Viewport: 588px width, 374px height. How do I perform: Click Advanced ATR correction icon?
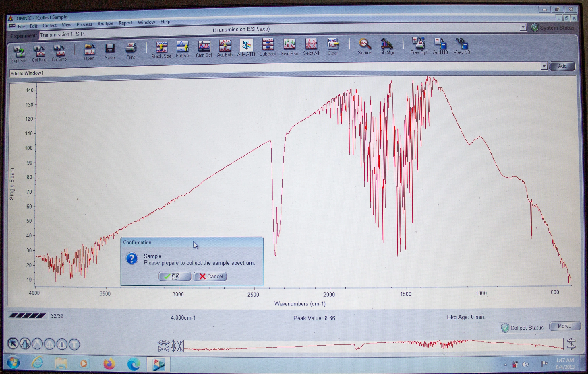tap(246, 48)
